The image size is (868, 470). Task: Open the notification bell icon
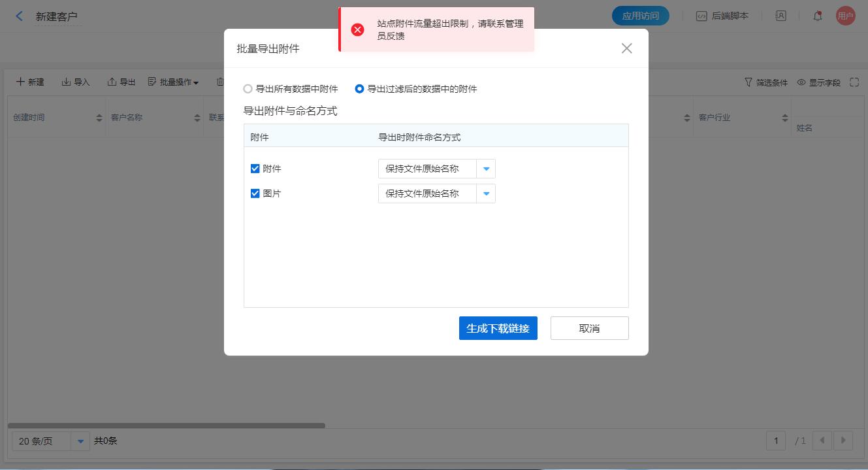point(817,15)
